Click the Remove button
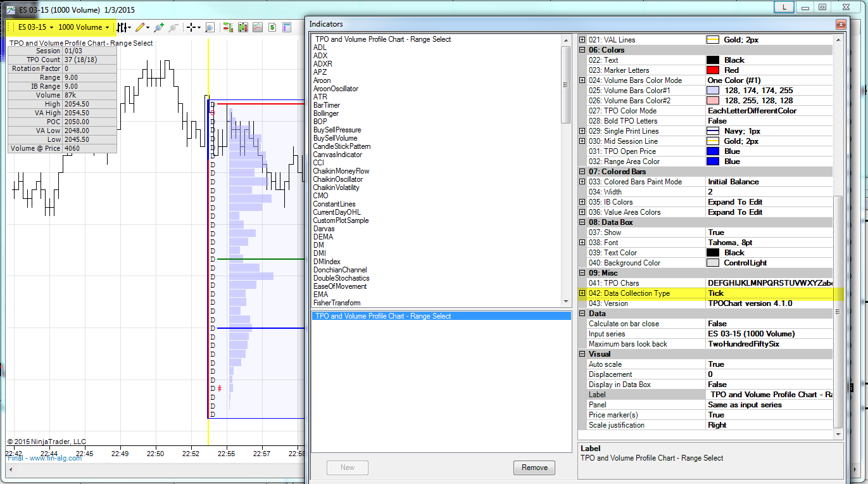The image size is (868, 484). click(534, 468)
